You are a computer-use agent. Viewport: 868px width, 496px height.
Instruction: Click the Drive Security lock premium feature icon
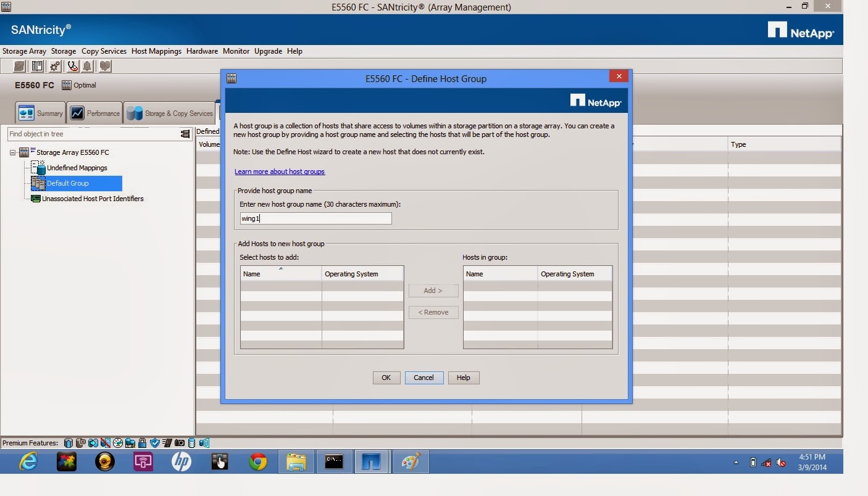142,442
